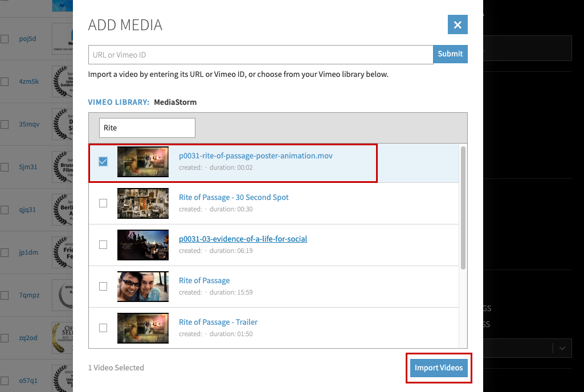Image resolution: width=584 pixels, height=392 pixels.
Task: Click the 30 Second Spot thumbnail
Action: pos(143,203)
